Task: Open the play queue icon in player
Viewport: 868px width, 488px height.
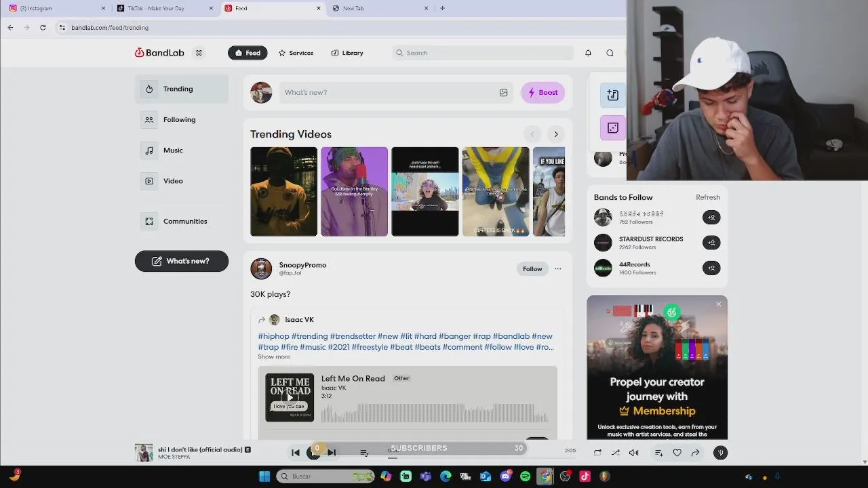Action: (x=364, y=453)
